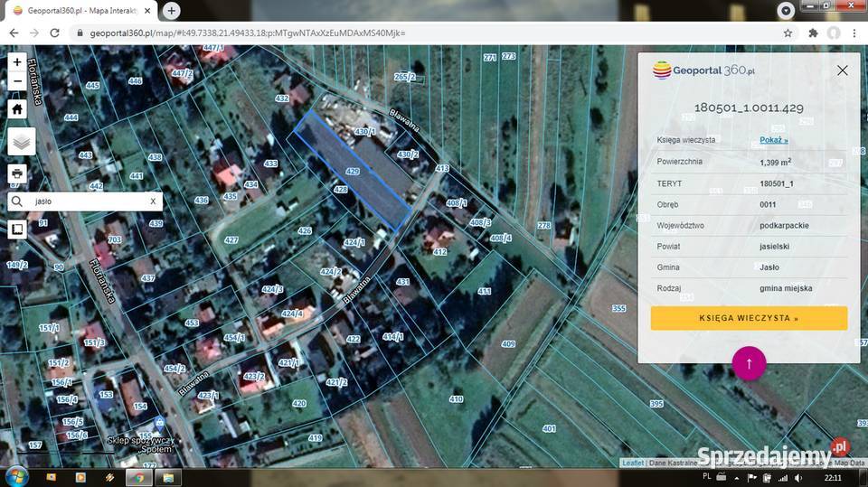
Task: Click the '1,399 m²' area value
Action: tap(776, 162)
